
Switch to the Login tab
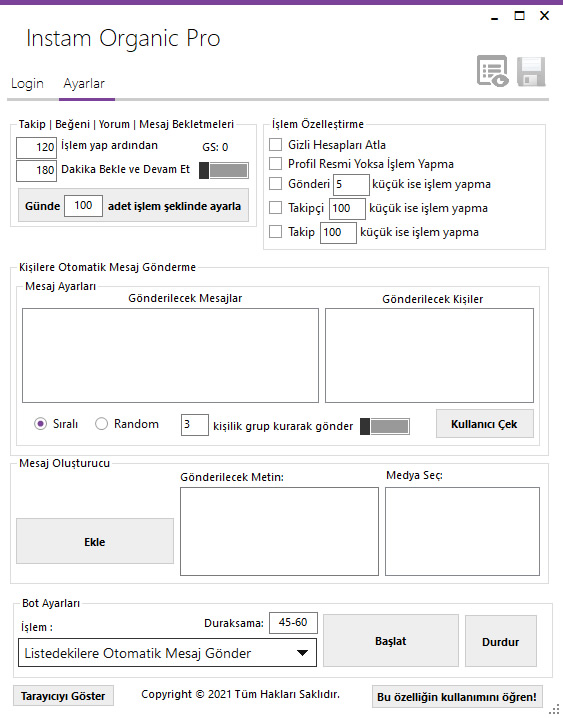(27, 84)
